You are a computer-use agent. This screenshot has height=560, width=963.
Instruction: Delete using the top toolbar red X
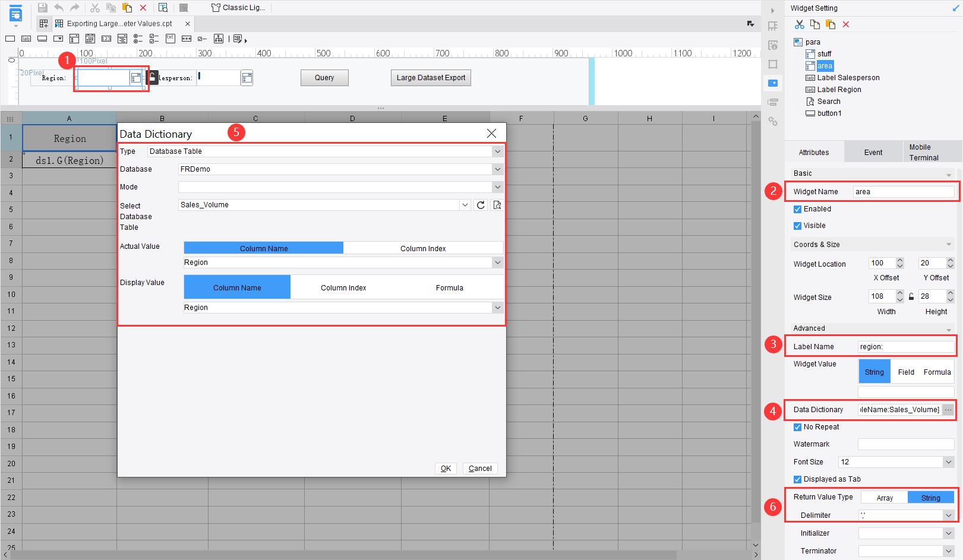143,8
